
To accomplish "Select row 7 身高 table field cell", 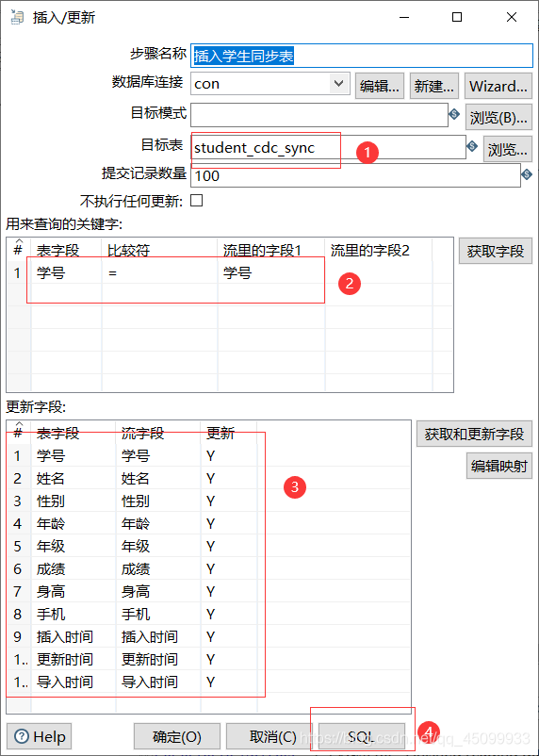I will 73,592.
